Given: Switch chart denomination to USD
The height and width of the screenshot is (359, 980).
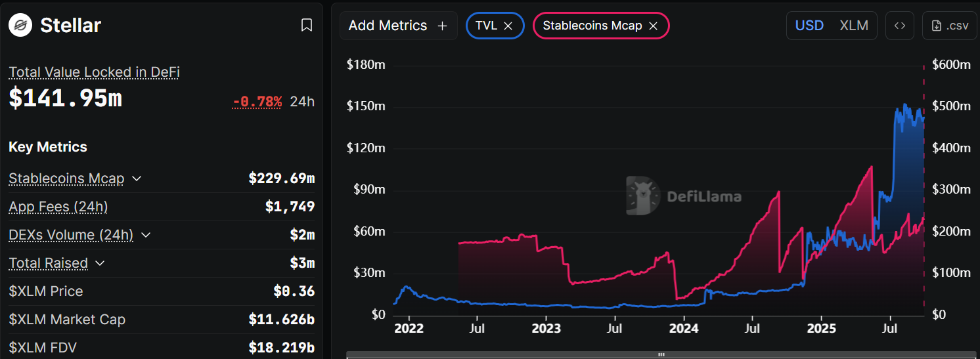Looking at the screenshot, I should click(809, 26).
